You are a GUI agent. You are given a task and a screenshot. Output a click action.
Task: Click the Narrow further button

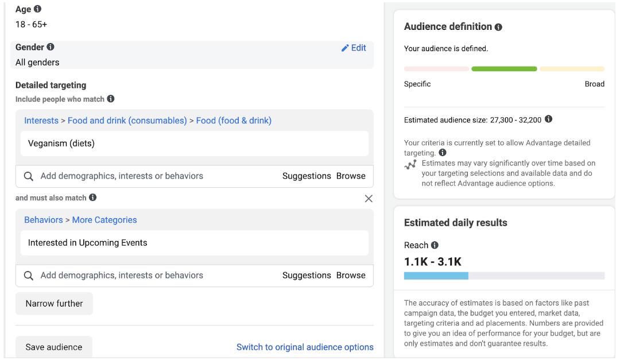point(55,304)
